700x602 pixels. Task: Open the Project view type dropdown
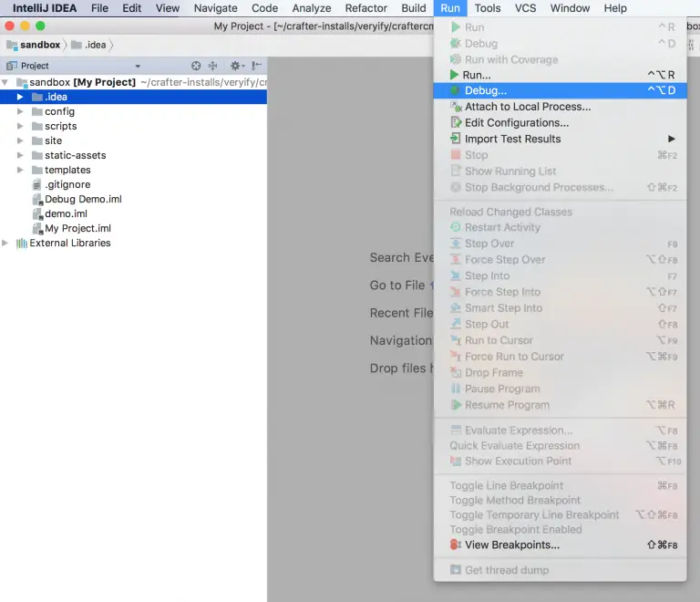138,67
